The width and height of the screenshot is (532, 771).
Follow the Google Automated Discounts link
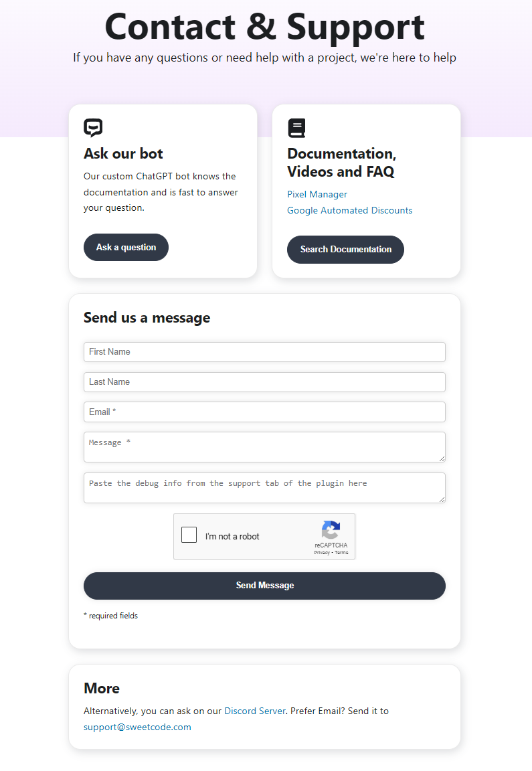(x=349, y=210)
